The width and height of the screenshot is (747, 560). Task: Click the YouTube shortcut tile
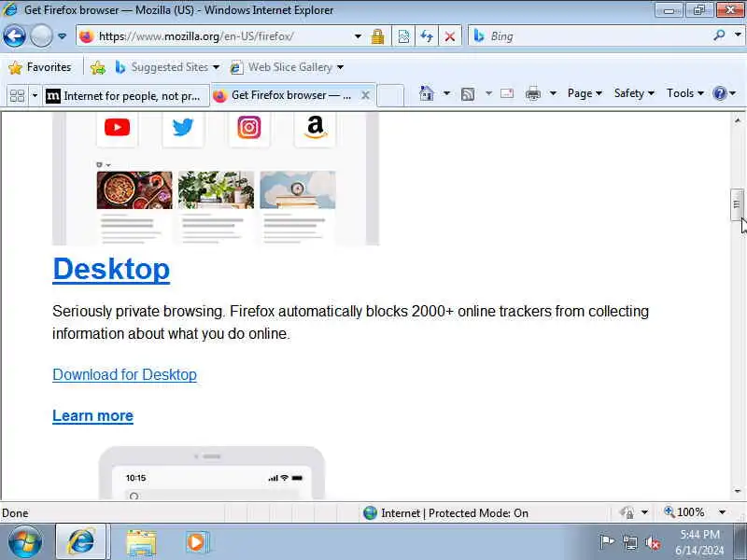118,128
